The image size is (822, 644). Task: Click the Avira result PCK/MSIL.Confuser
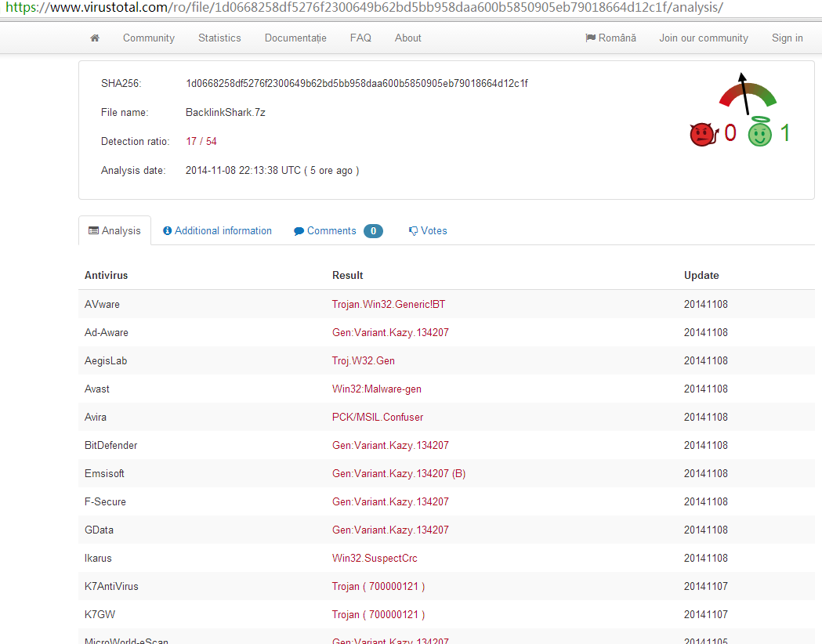pyautogui.click(x=378, y=418)
